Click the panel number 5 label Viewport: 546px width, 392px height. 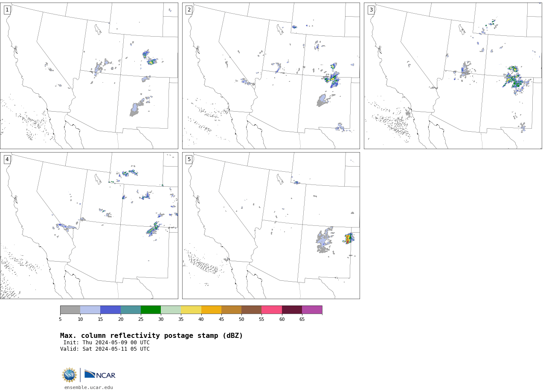point(189,159)
